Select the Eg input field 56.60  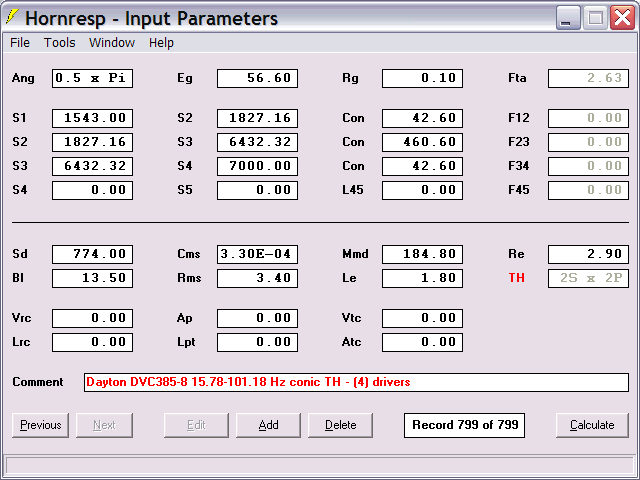[258, 78]
